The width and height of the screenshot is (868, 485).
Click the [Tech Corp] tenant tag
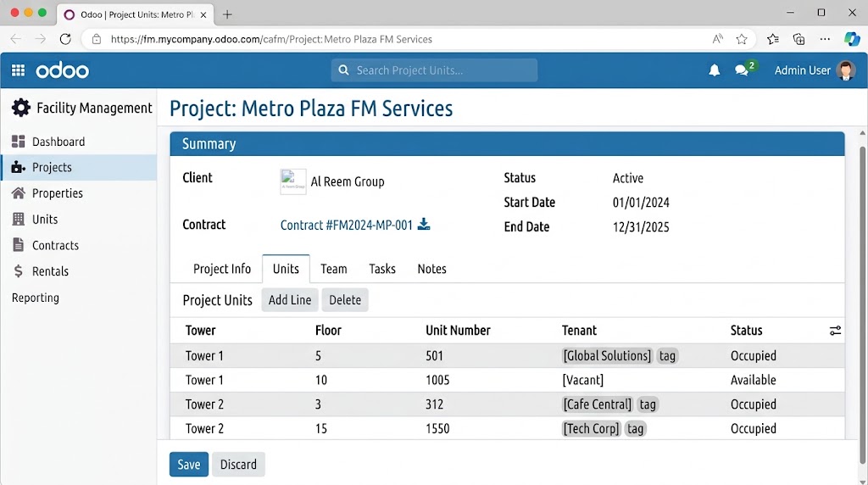(x=591, y=429)
